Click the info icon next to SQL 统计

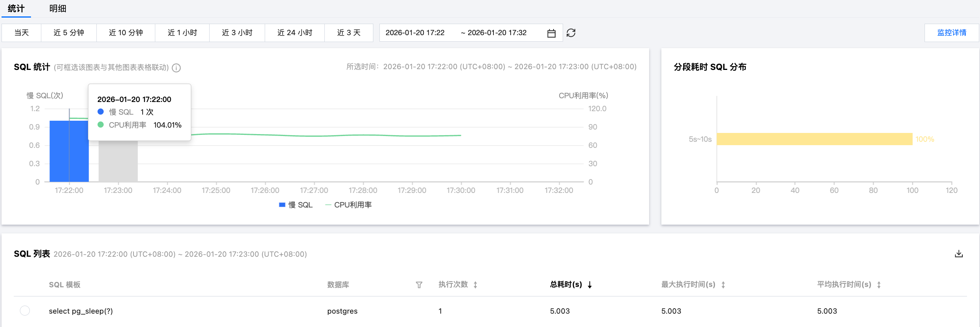click(x=176, y=68)
